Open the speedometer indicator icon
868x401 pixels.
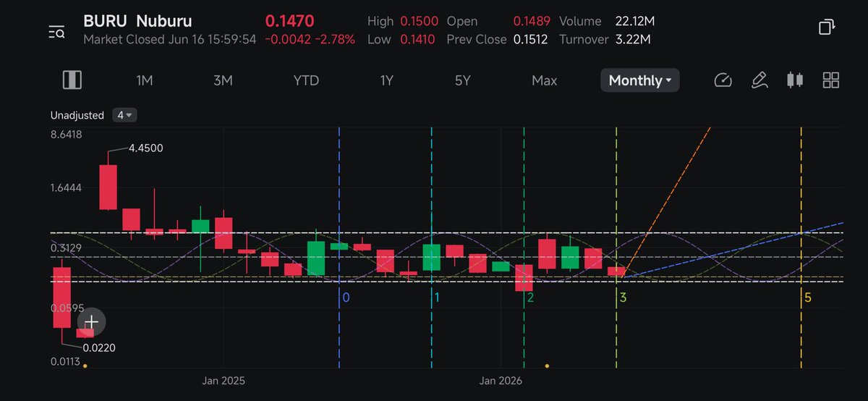pyautogui.click(x=723, y=80)
